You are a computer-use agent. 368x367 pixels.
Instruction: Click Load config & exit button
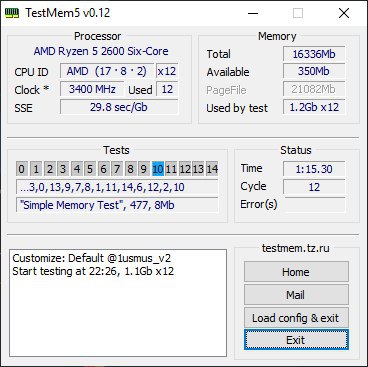pos(296,318)
